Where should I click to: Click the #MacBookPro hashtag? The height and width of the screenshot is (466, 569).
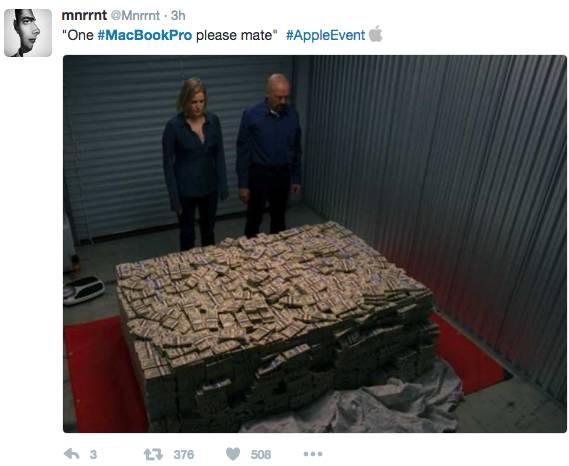click(x=145, y=35)
